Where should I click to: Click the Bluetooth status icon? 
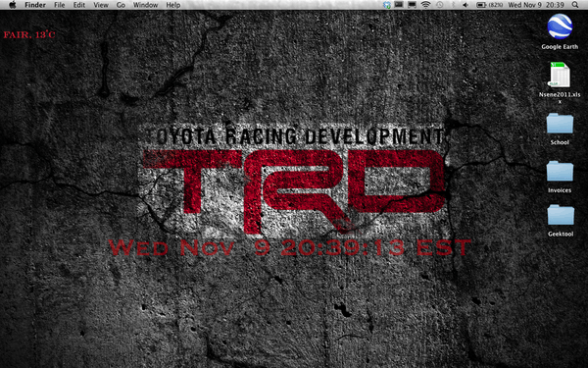tap(453, 5)
